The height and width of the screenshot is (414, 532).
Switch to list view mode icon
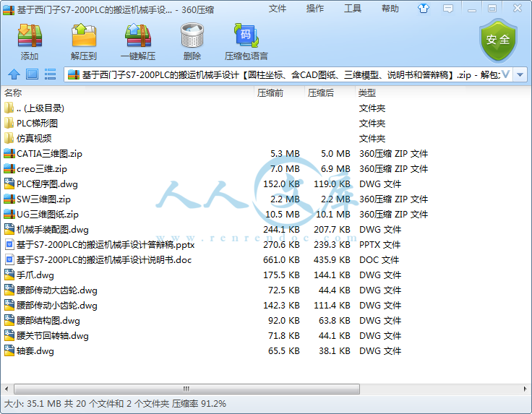tap(50, 74)
